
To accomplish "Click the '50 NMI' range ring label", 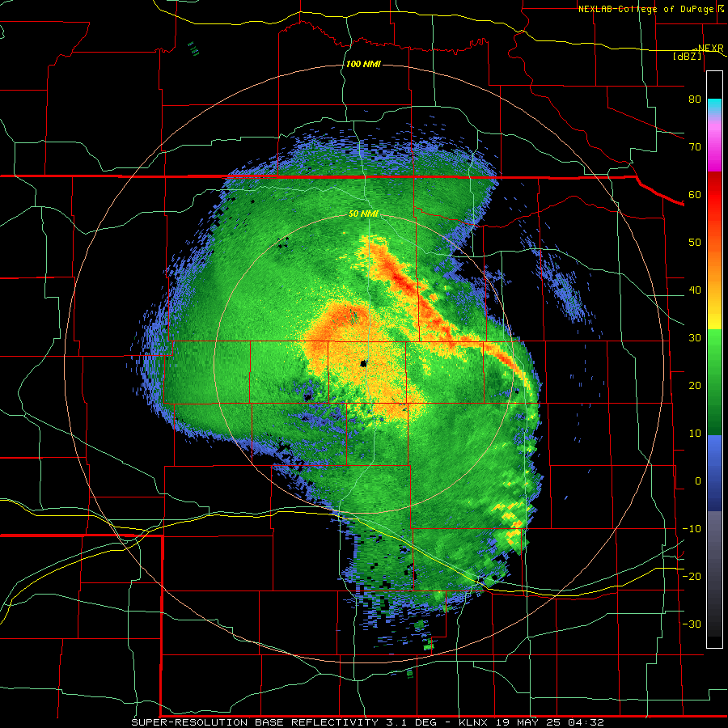I will pos(363,214).
